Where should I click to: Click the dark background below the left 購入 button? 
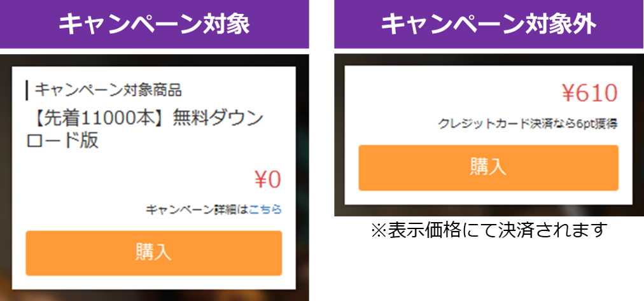pos(153,289)
